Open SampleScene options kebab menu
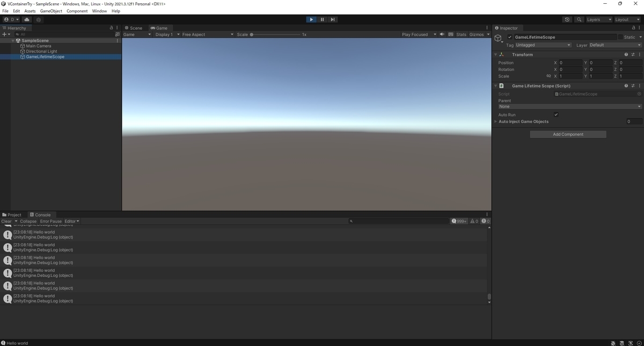 (x=118, y=40)
